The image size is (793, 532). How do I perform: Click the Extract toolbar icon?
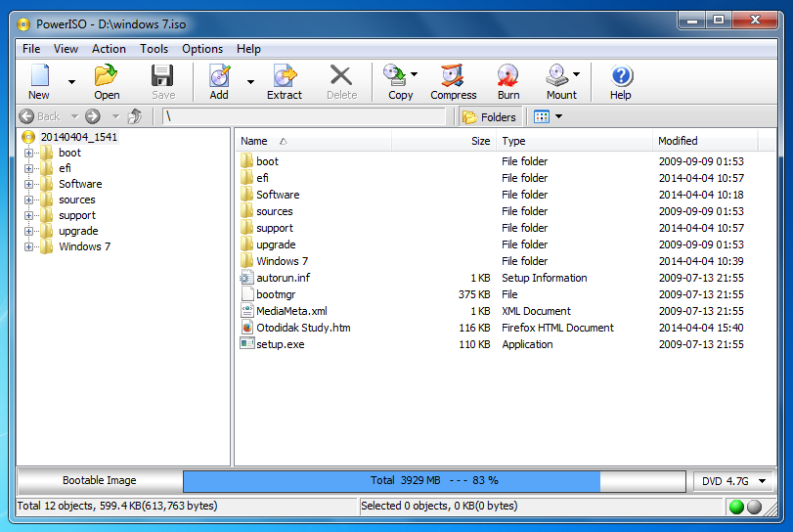[285, 76]
